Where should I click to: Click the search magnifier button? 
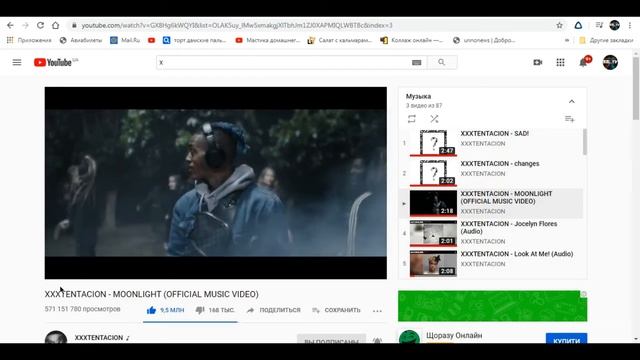442,62
